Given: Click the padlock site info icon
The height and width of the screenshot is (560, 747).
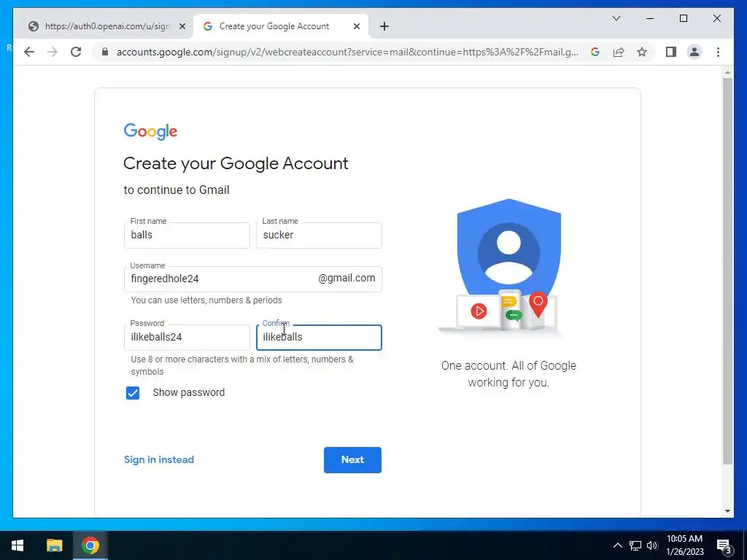Looking at the screenshot, I should [105, 52].
